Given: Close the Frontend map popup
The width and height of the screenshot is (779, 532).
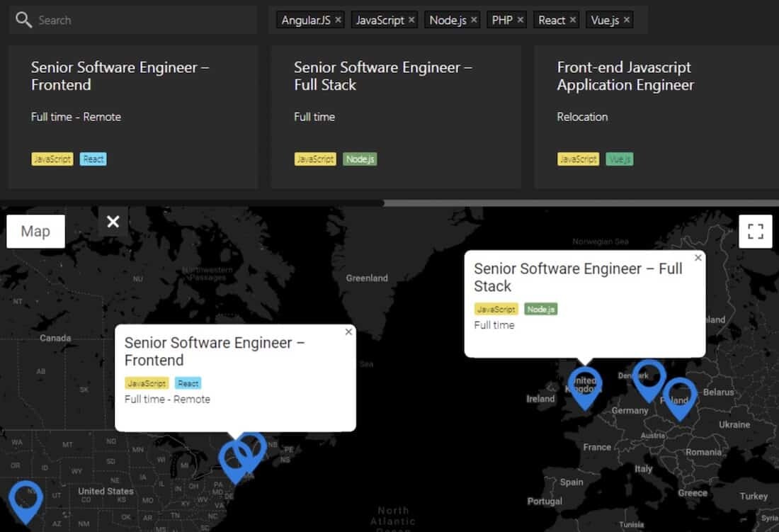Looking at the screenshot, I should pos(348,332).
